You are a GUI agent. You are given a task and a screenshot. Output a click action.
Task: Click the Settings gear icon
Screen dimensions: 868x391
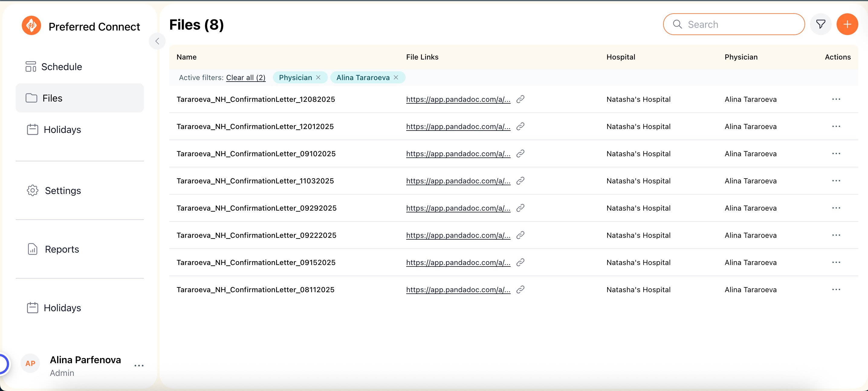point(32,190)
